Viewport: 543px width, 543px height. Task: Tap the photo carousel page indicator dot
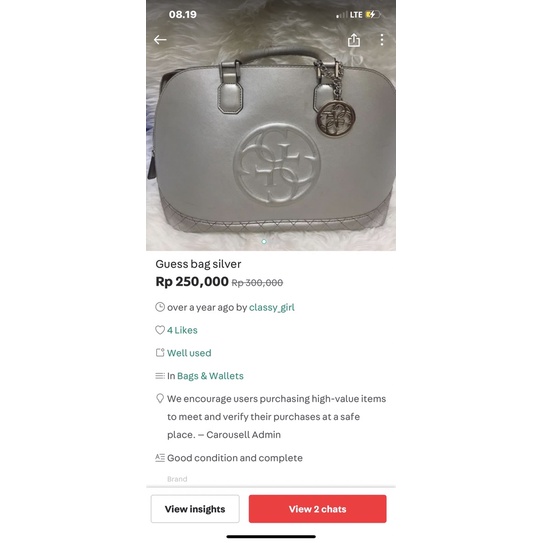coord(264,241)
